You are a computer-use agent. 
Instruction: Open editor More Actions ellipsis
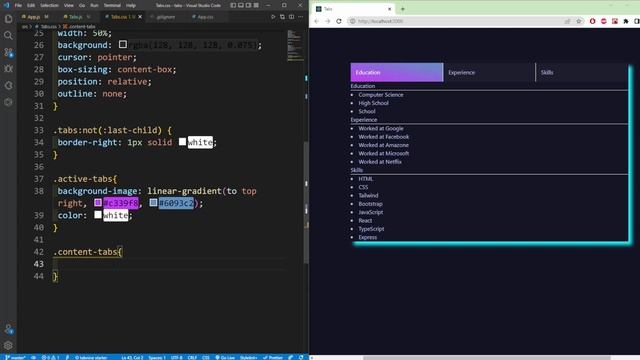tap(301, 17)
